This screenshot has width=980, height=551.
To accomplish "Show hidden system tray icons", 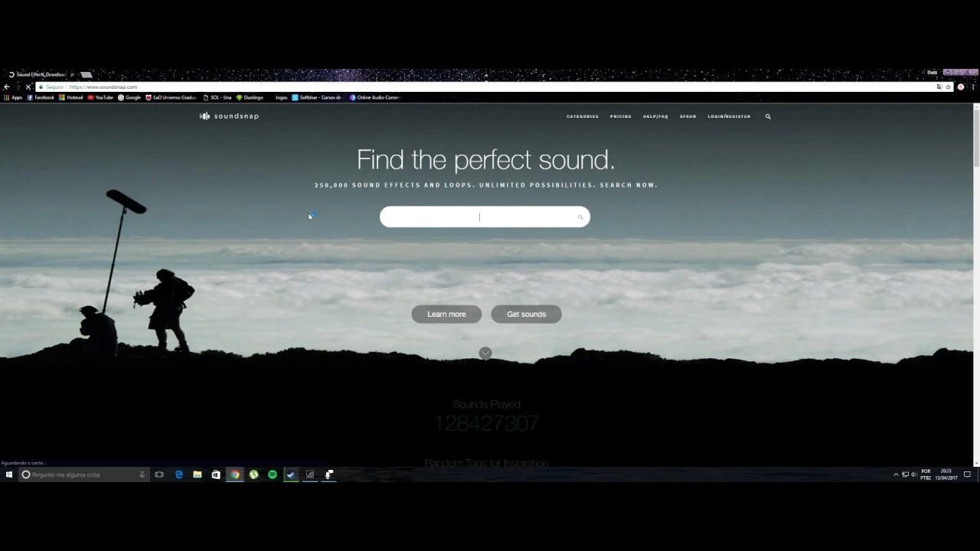I will [x=896, y=474].
